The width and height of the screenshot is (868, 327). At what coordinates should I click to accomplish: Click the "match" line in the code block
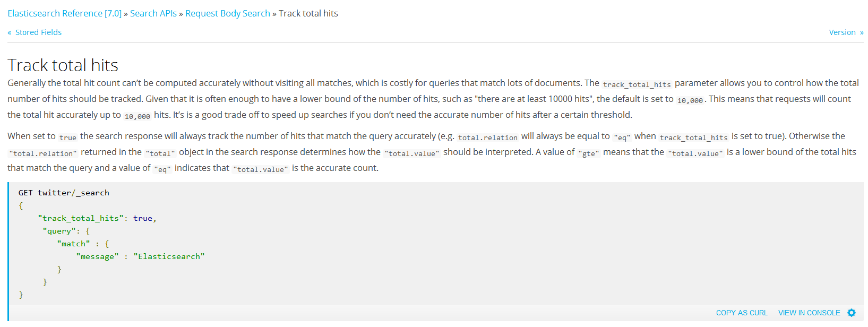click(83, 244)
